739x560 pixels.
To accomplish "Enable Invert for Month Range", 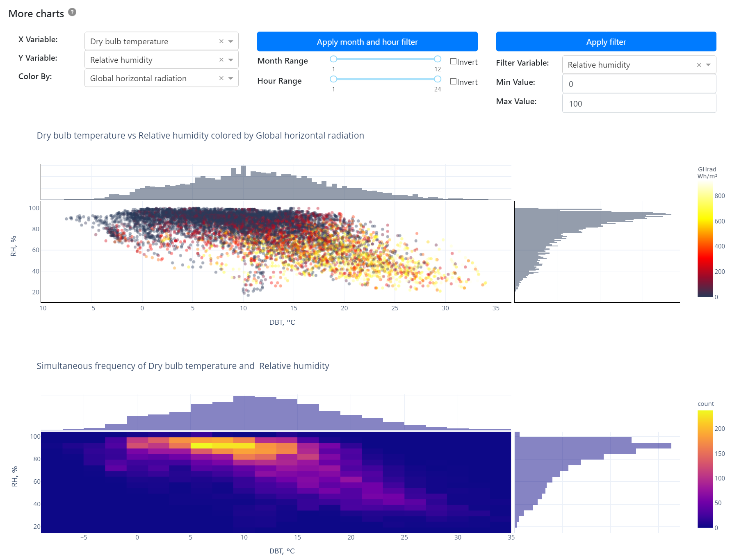I will (454, 61).
